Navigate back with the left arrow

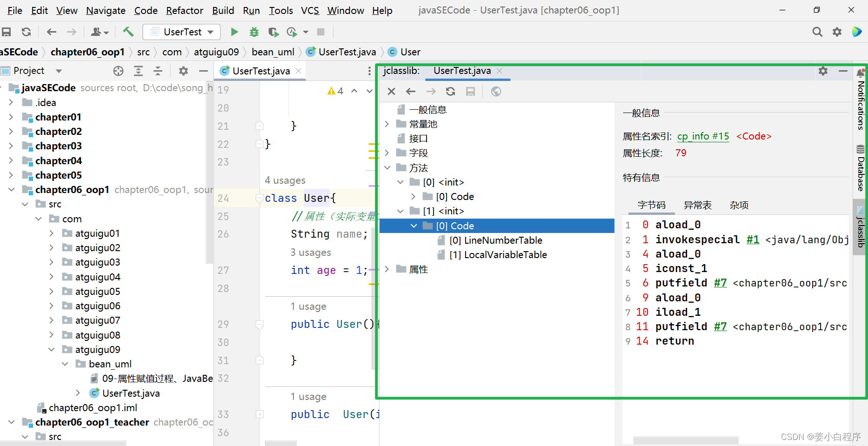click(51, 32)
